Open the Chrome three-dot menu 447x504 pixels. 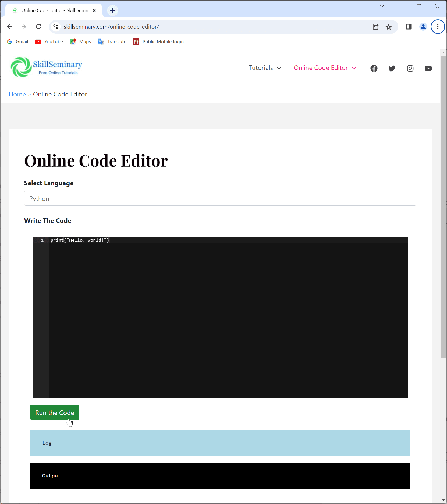[x=437, y=27]
